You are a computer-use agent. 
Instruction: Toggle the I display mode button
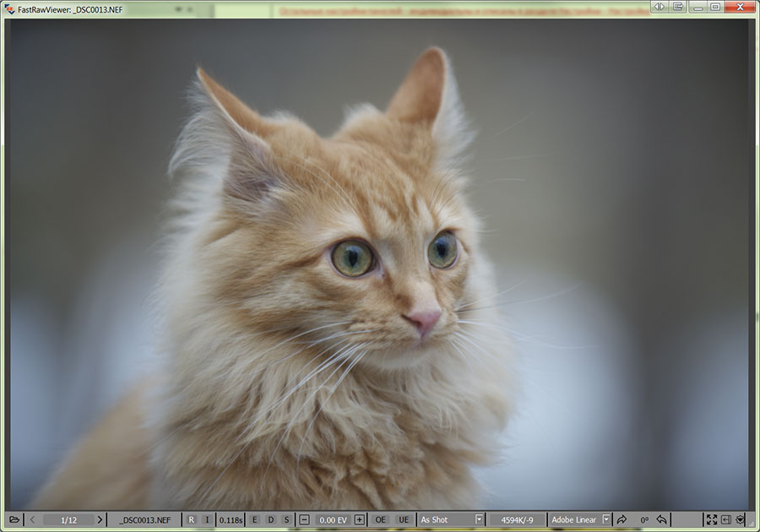click(206, 519)
